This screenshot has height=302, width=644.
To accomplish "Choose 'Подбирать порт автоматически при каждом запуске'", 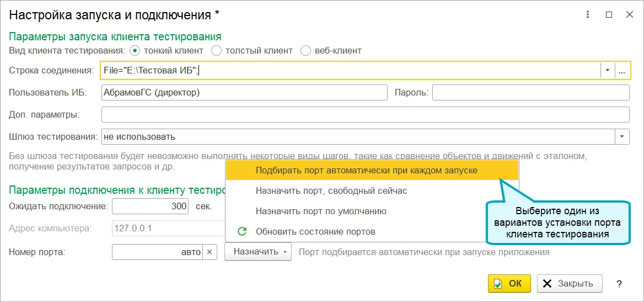I will click(x=366, y=171).
